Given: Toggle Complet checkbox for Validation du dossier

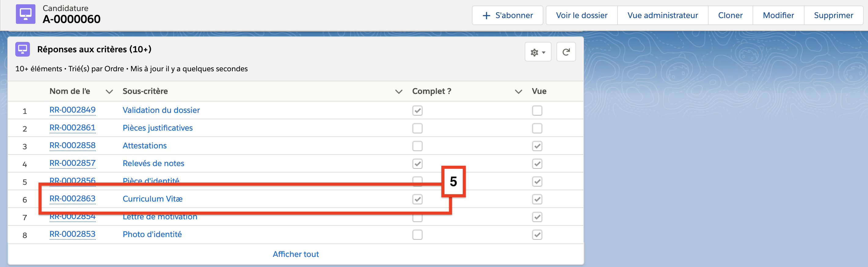Looking at the screenshot, I should 417,111.
